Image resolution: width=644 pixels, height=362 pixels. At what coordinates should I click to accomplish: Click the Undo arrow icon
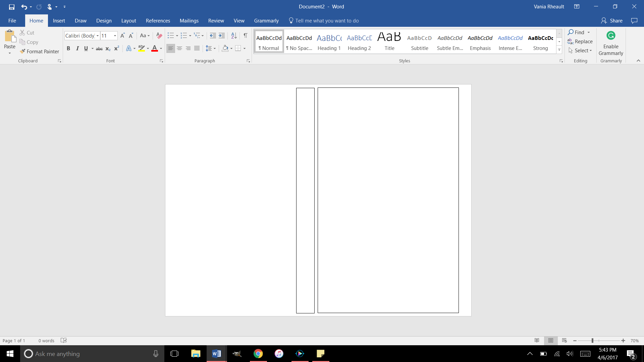coord(24,7)
